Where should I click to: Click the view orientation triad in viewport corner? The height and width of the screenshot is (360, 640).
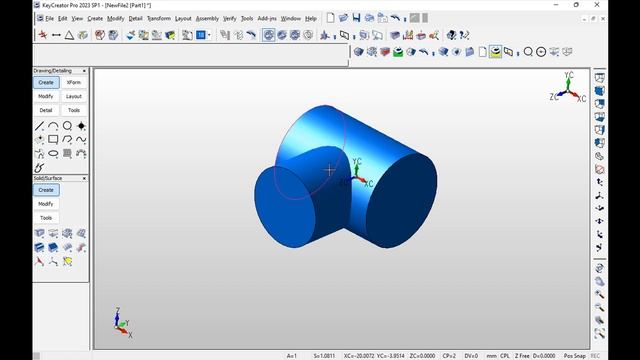[x=567, y=87]
